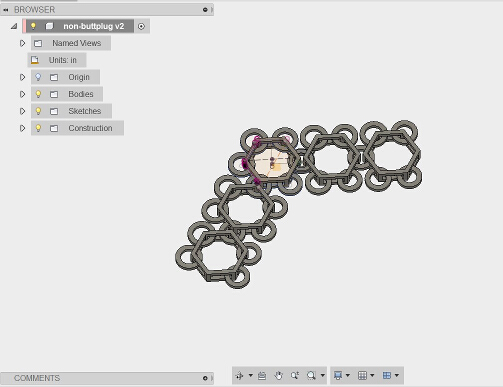Select the Construction label
Screen dimensions: 503x387
tap(90, 128)
